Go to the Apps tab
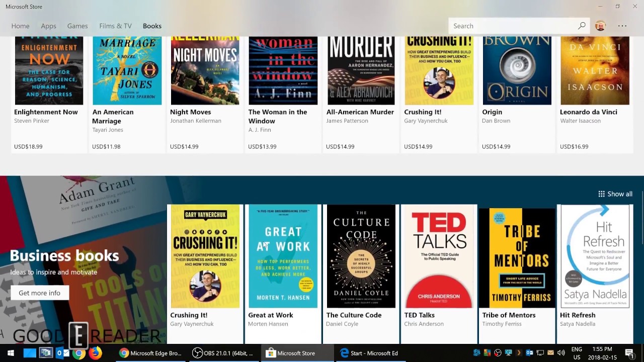The width and height of the screenshot is (644, 362). [x=48, y=26]
